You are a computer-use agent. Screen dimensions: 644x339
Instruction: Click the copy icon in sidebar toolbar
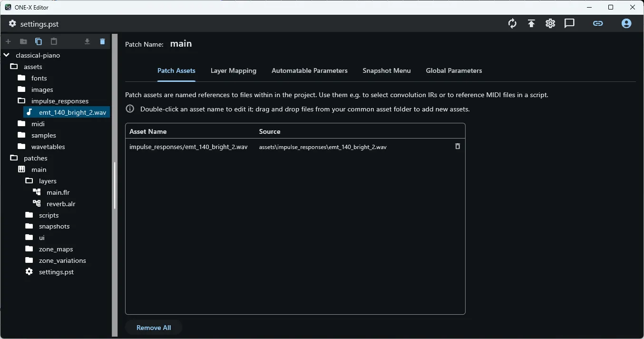(x=39, y=41)
